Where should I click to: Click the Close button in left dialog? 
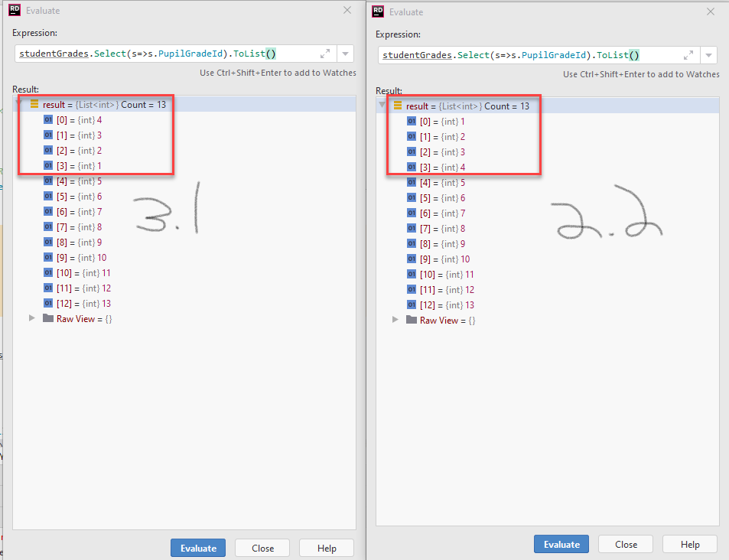[262, 548]
